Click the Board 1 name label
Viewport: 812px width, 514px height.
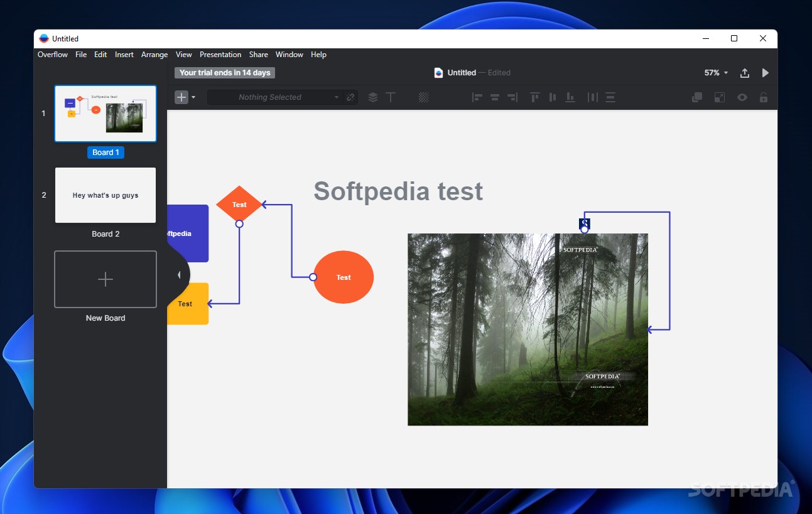pos(106,153)
